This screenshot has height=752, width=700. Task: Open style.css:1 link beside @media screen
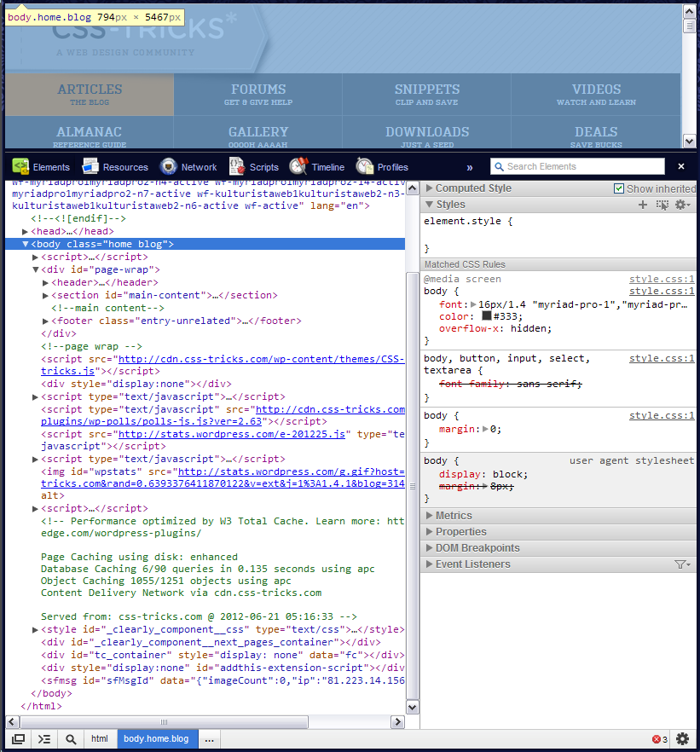pos(662,279)
